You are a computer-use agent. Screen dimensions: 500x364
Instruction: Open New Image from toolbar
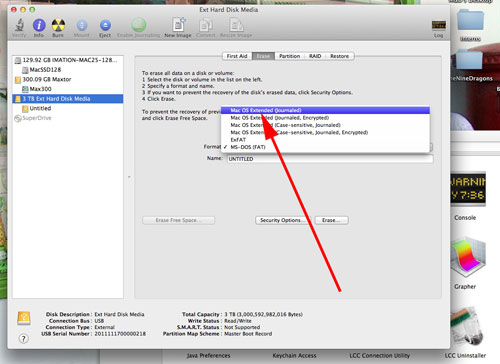(x=178, y=25)
